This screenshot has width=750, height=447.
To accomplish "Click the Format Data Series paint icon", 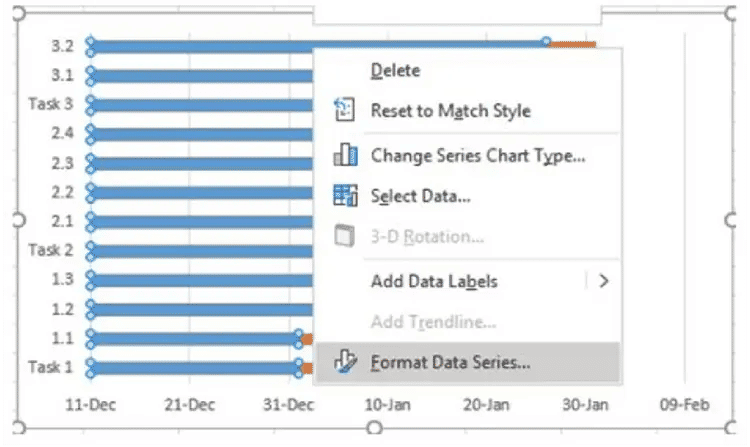I will click(345, 361).
